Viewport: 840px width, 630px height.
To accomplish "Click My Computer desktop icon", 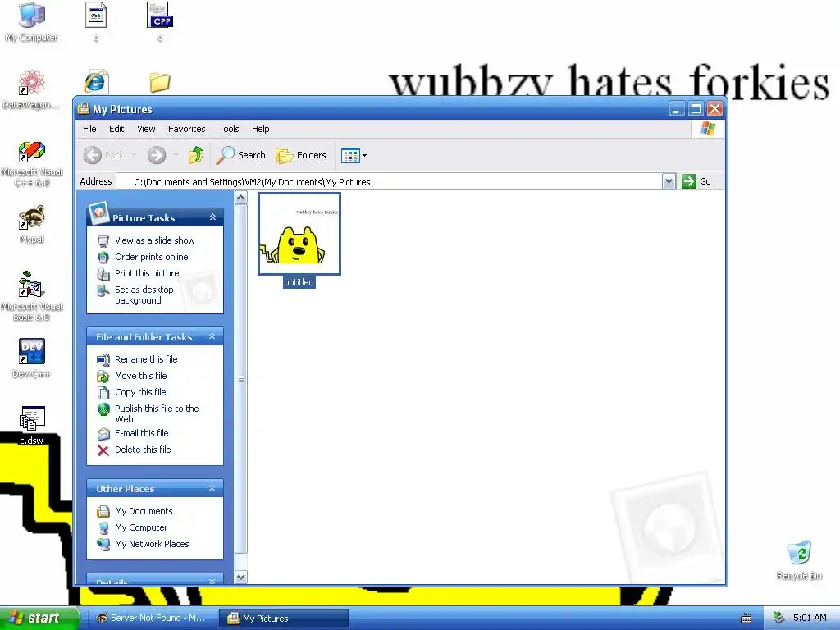I will click(32, 22).
